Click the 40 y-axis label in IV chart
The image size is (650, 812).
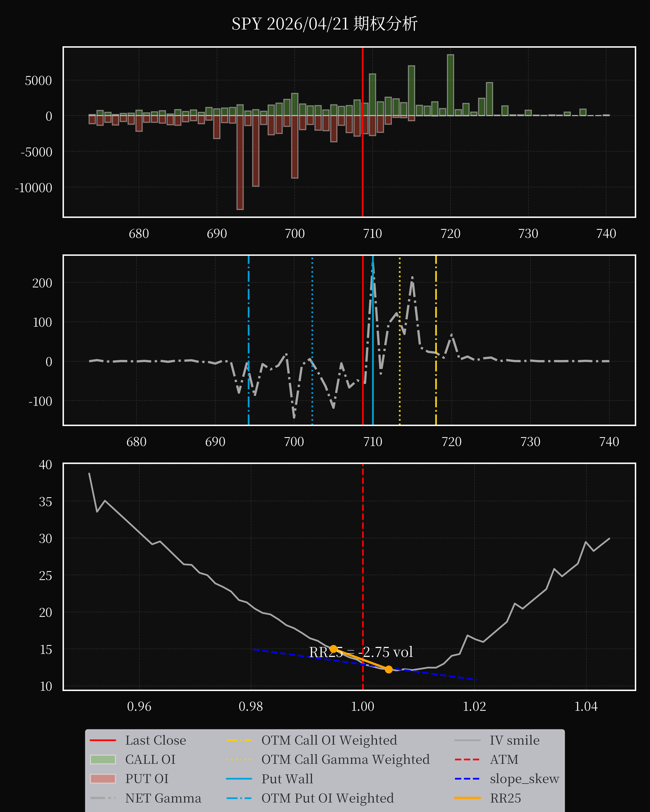tap(45, 465)
